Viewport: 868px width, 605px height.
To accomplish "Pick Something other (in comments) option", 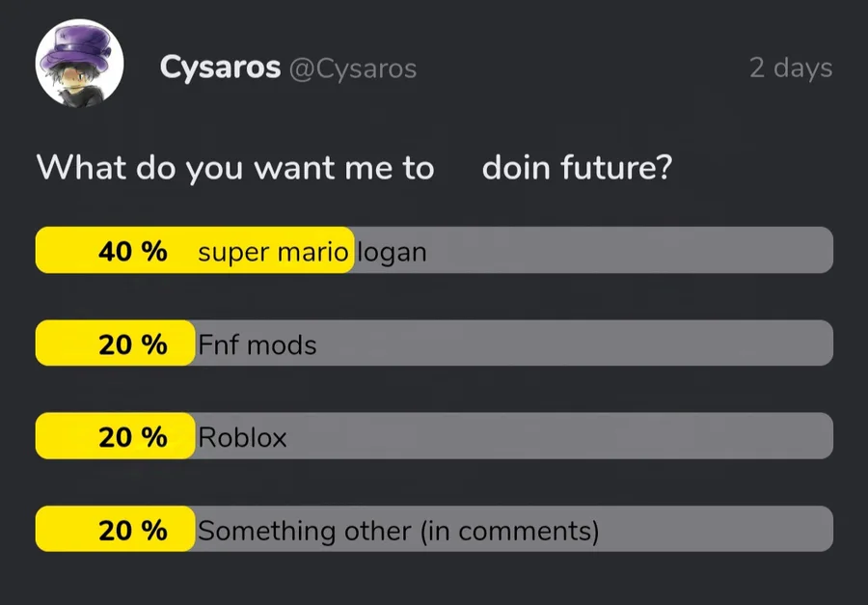I will (434, 529).
